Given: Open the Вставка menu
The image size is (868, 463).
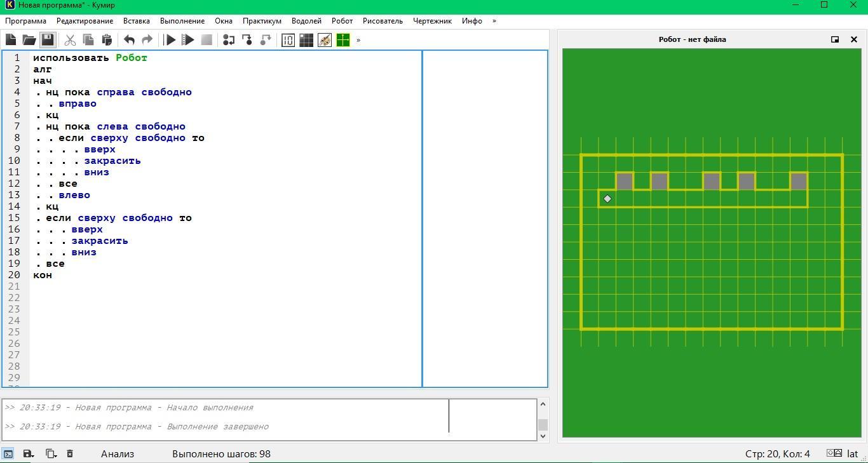Looking at the screenshot, I should click(x=137, y=21).
